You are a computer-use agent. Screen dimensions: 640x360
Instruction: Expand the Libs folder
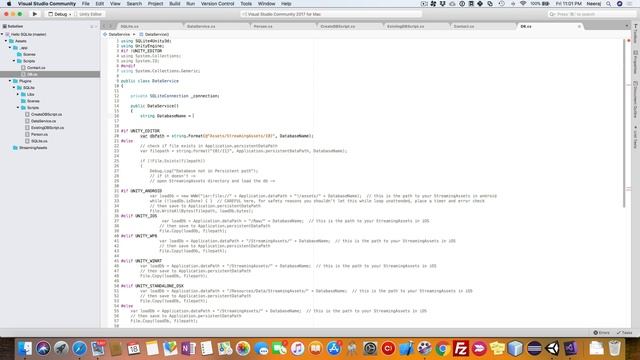pos(18,94)
